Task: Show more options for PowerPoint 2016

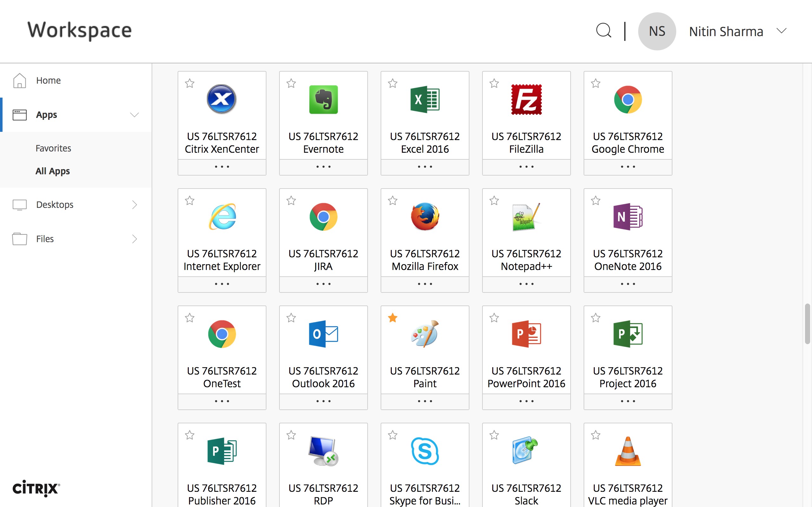Action: 526,401
